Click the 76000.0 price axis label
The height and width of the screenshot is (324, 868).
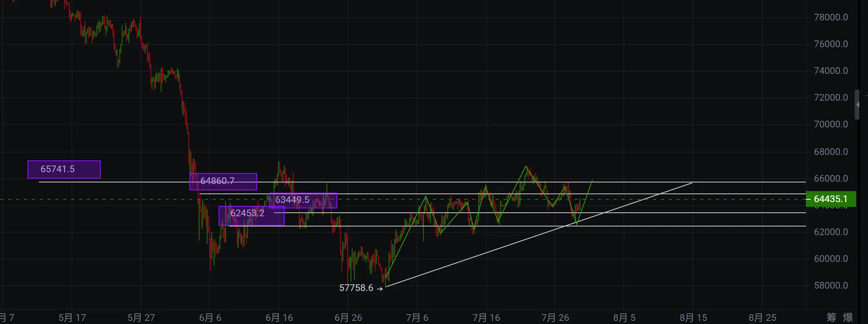pos(831,44)
